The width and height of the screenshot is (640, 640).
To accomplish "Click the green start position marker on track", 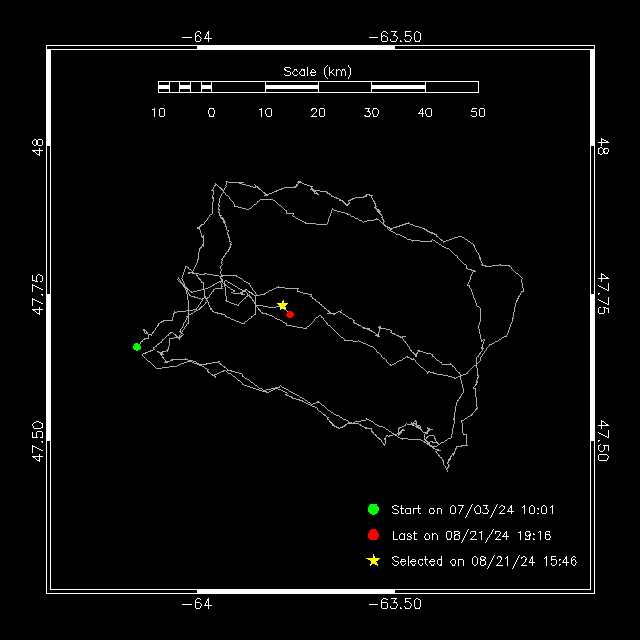I will tap(137, 347).
